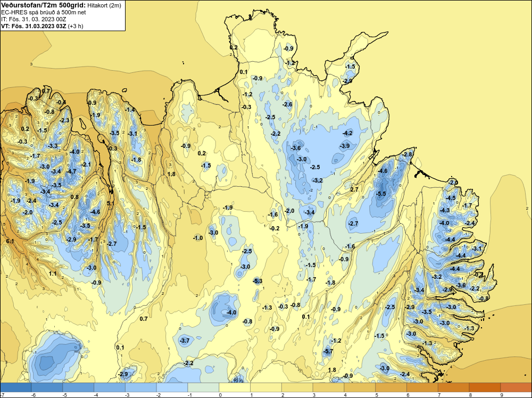
Task: Click the -4.5 temperature label
Action: pos(451,198)
